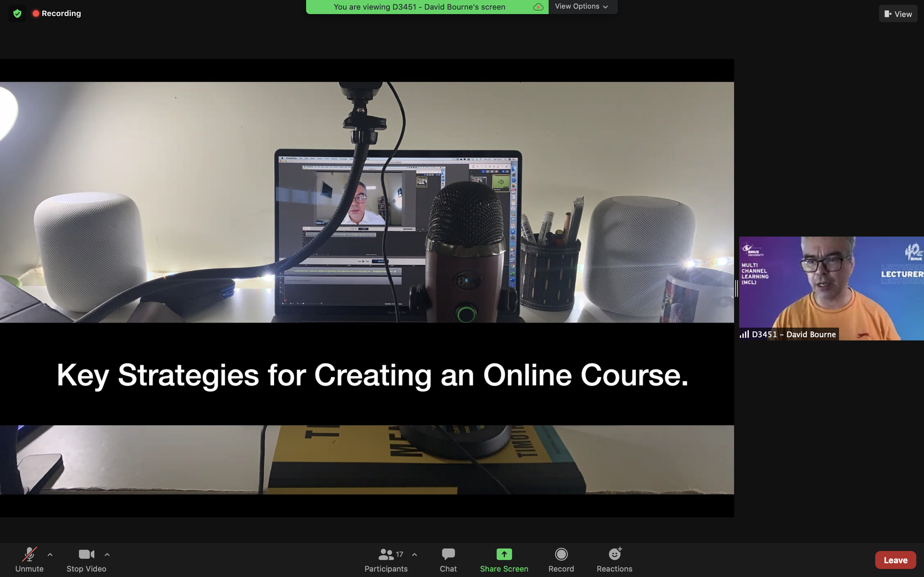This screenshot has height=577, width=924.
Task: Expand audio settings arrow next to Unmute
Action: click(50, 555)
